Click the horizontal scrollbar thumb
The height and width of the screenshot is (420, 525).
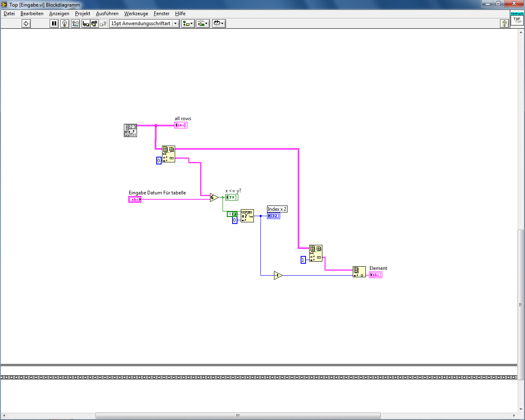tap(238, 415)
